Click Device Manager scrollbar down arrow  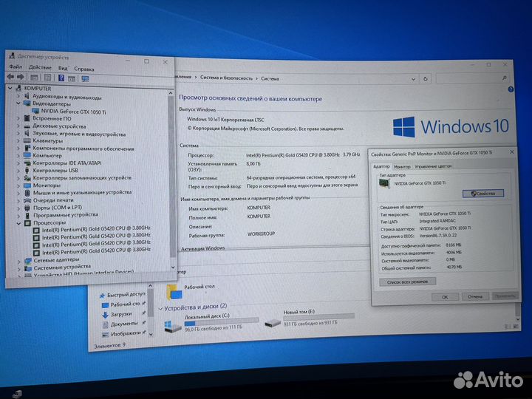click(x=173, y=267)
